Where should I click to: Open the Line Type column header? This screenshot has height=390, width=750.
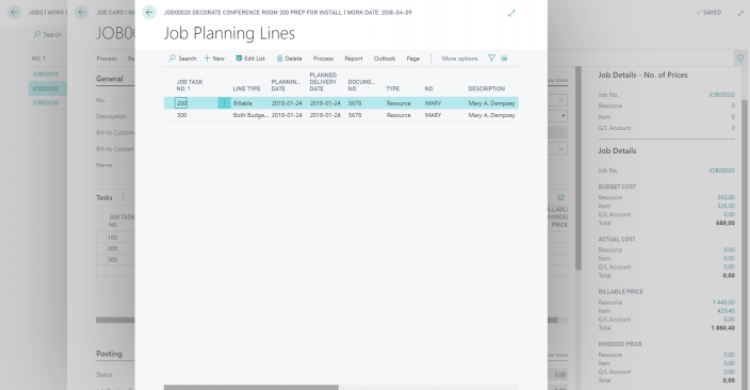[246, 89]
